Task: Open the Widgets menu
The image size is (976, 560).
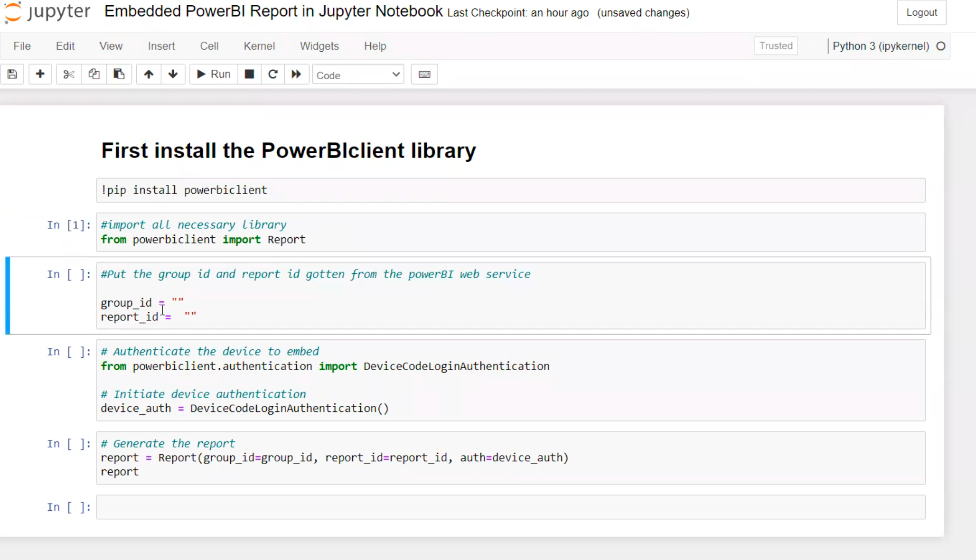Action: [319, 46]
